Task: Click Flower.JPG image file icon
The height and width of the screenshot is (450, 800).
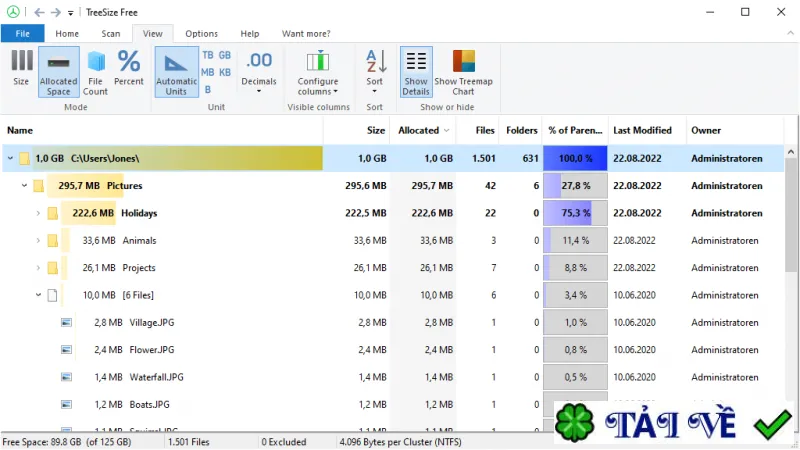Action: click(66, 350)
